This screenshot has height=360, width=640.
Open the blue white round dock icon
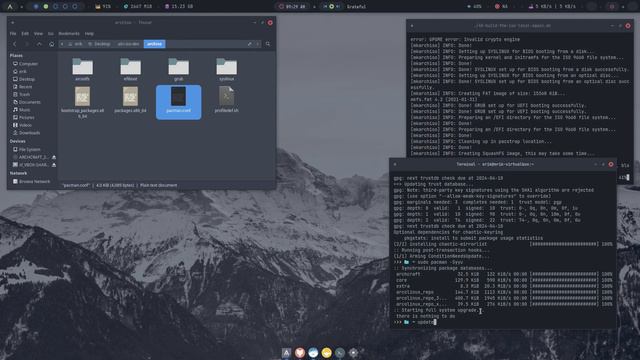coord(313,353)
